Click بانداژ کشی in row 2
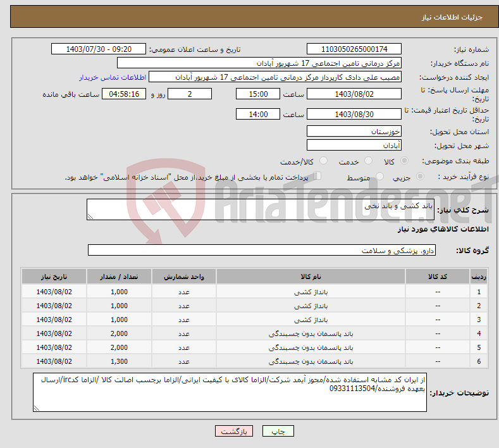 (x=311, y=306)
